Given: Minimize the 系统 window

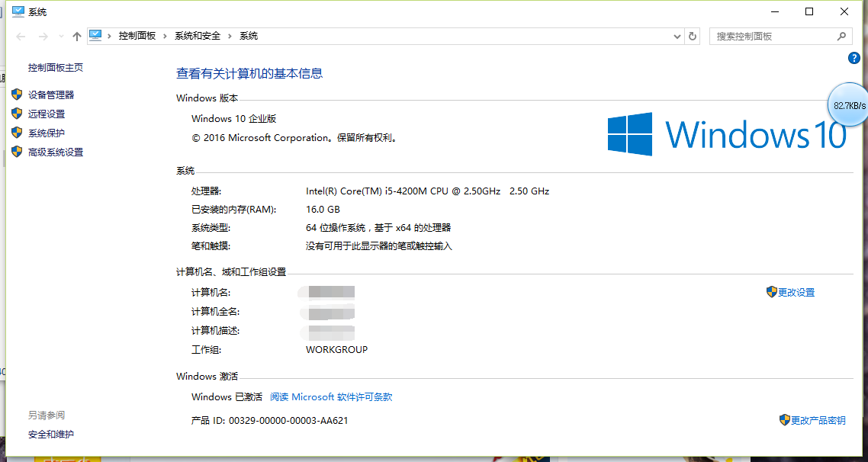Looking at the screenshot, I should tap(775, 11).
